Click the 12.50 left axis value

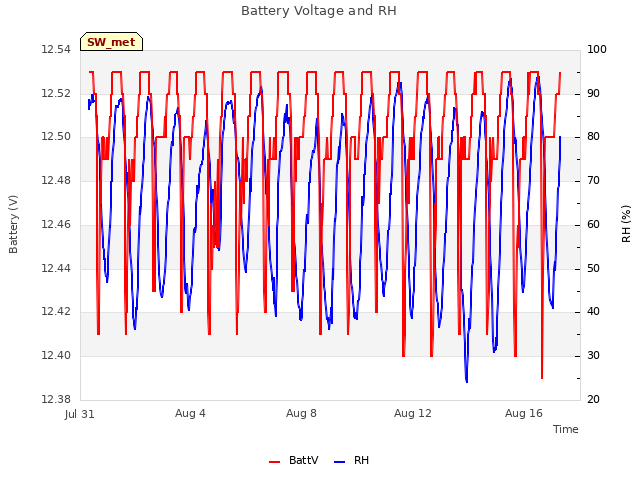[x=56, y=136]
